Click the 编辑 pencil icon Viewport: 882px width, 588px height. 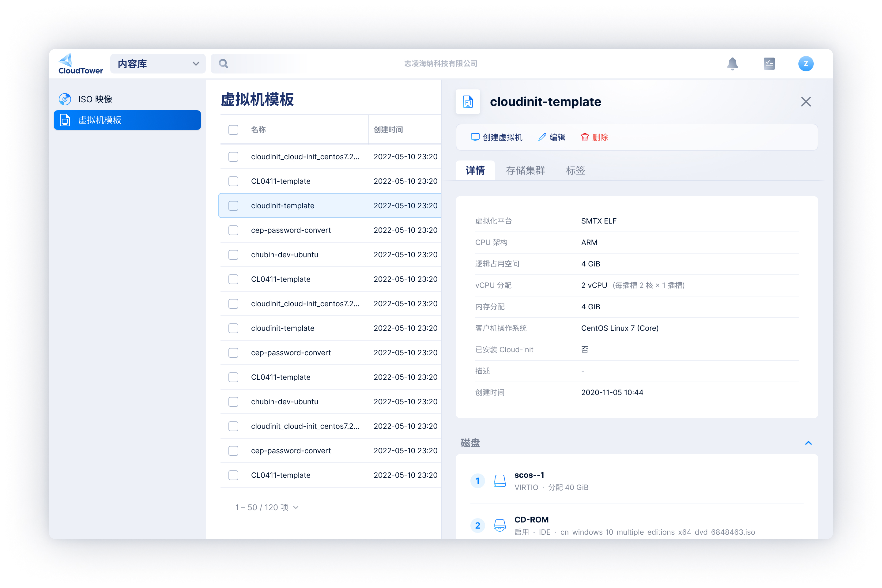pos(542,137)
